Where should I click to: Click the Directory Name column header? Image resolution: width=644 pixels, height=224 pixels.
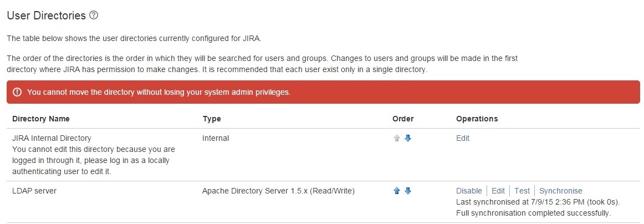(x=41, y=119)
